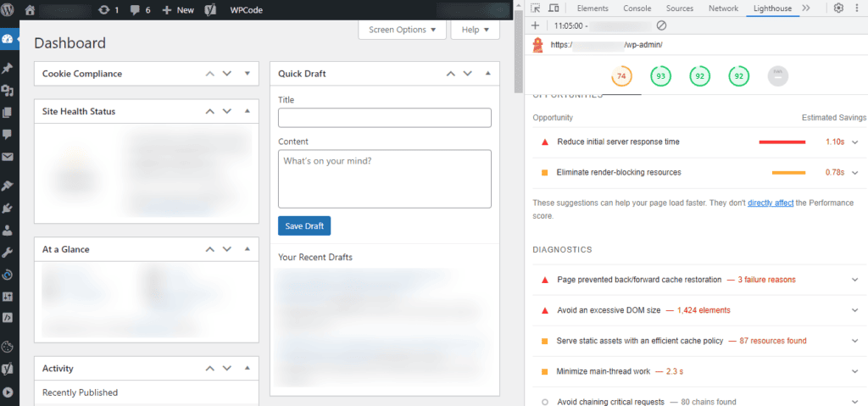868x406 pixels.
Task: Open DevTools settings gear
Action: (838, 8)
